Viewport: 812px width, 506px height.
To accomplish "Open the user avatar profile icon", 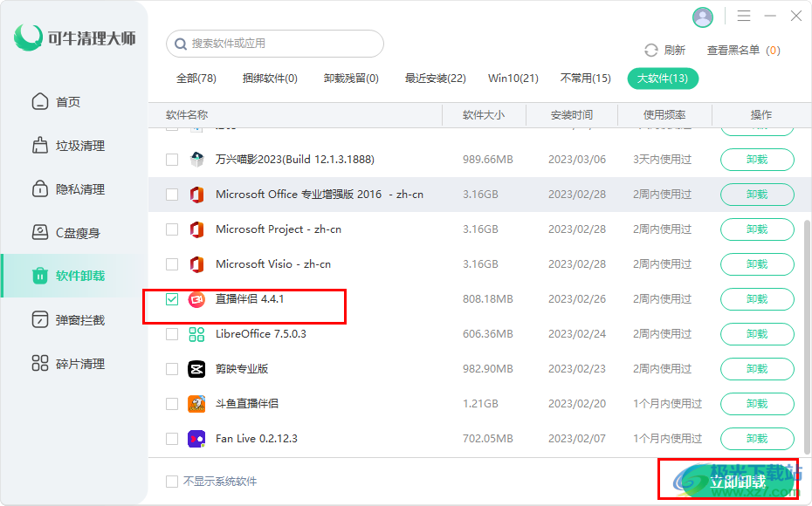I will pos(703,17).
